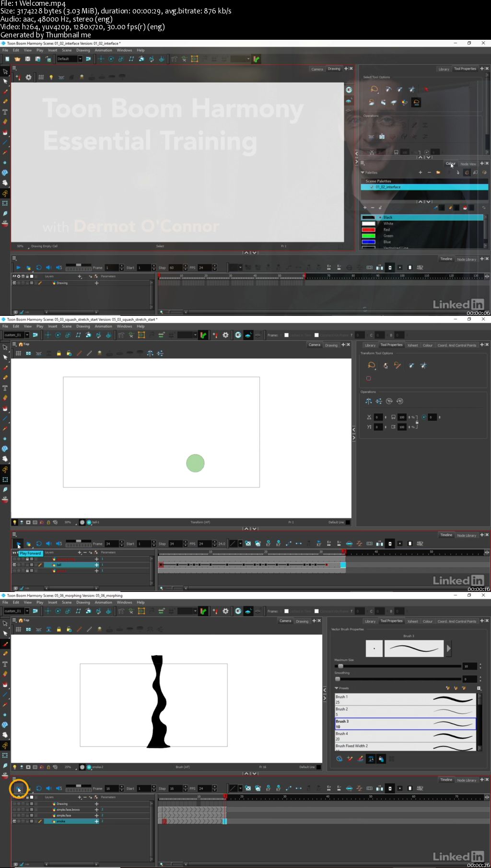Switch to Node Library tab in squash_stretch window
491x868 pixels.
pyautogui.click(x=466, y=535)
